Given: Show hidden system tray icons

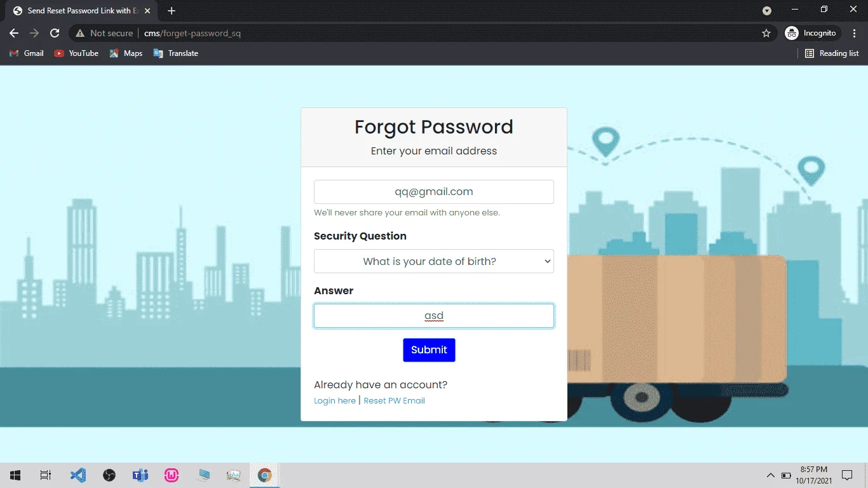Looking at the screenshot, I should 771,475.
